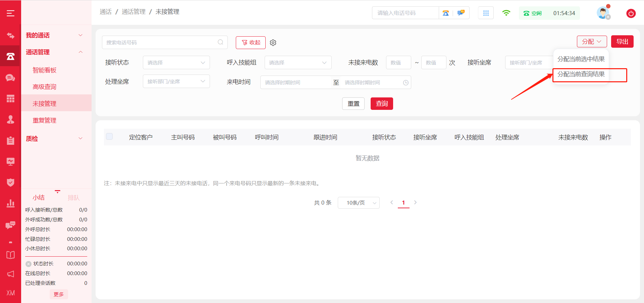Viewport: 644px width, 303px height.
Task: Open the monitor chart sidebar icon
Action: click(x=10, y=162)
